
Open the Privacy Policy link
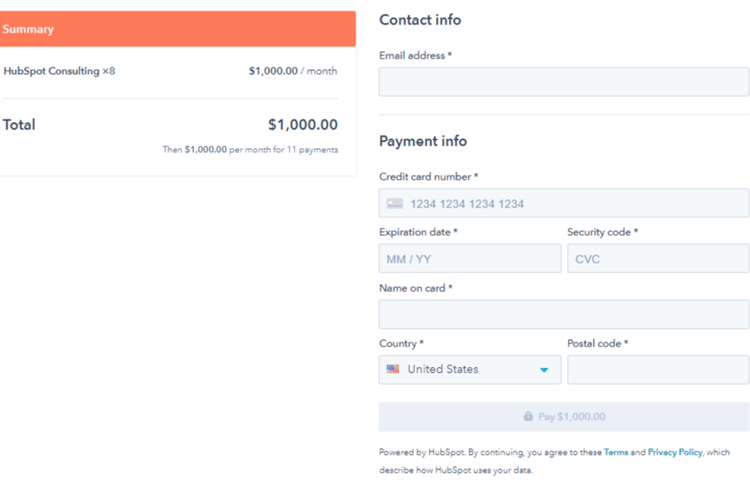(x=675, y=453)
